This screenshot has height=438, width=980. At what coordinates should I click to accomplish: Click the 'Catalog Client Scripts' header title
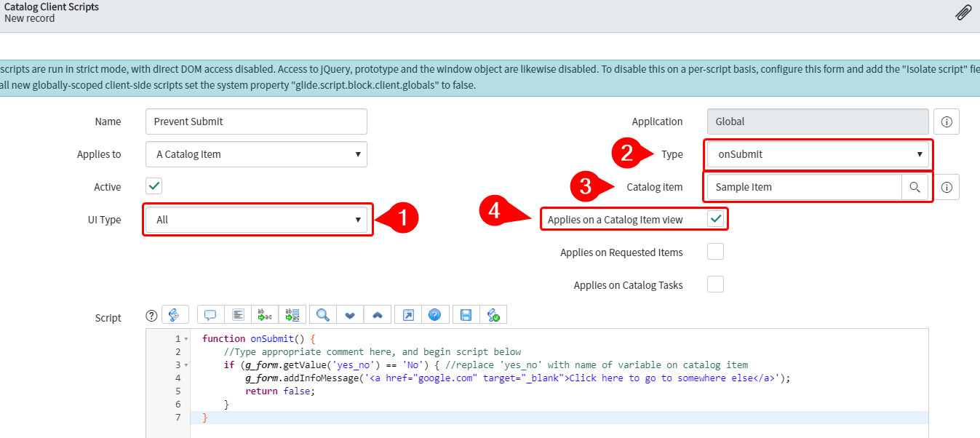[52, 7]
